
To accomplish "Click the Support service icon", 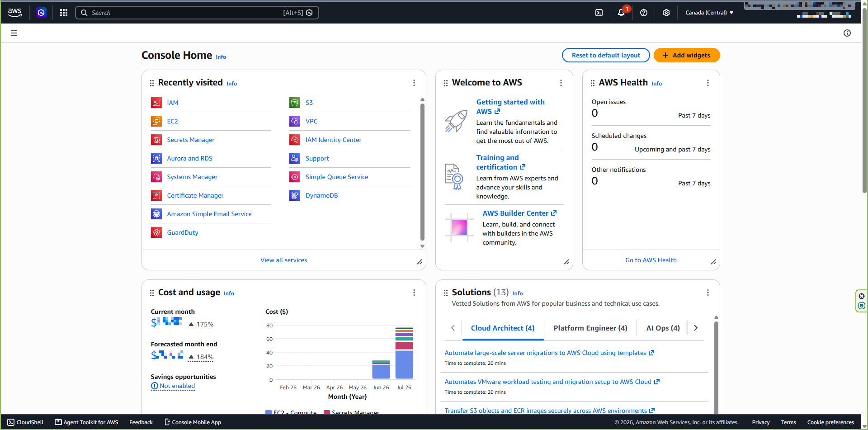I will pyautogui.click(x=295, y=158).
